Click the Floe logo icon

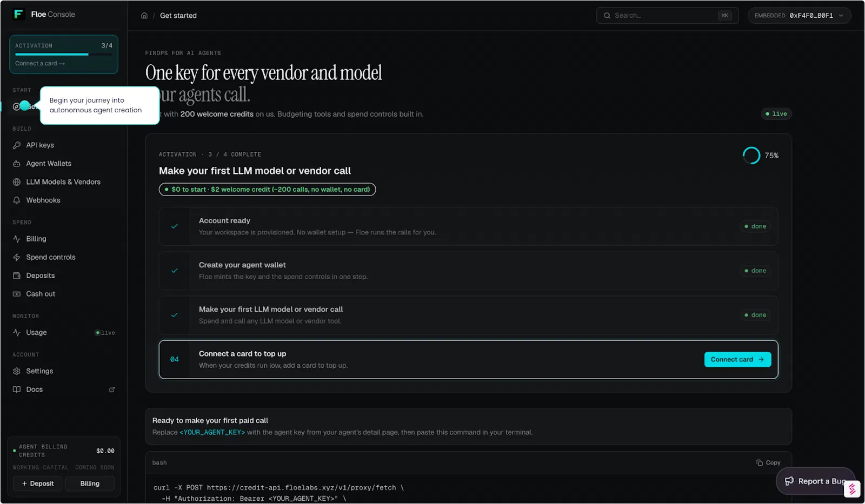19,14
